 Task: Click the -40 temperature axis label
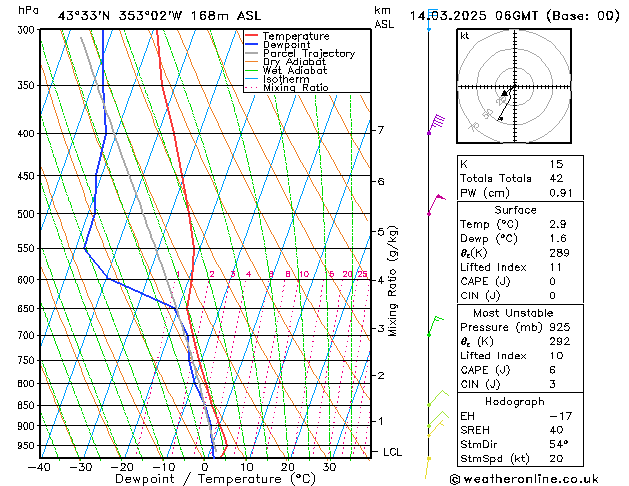pos(39,467)
